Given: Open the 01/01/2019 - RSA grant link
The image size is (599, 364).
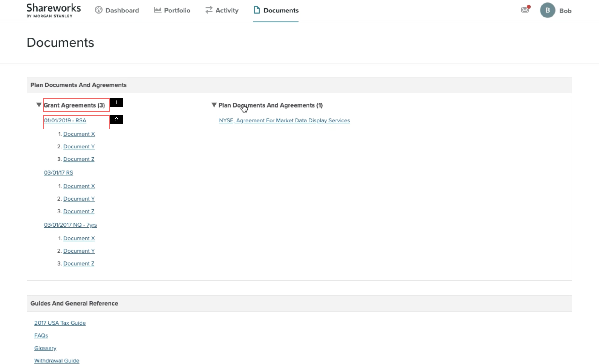Looking at the screenshot, I should click(65, 120).
